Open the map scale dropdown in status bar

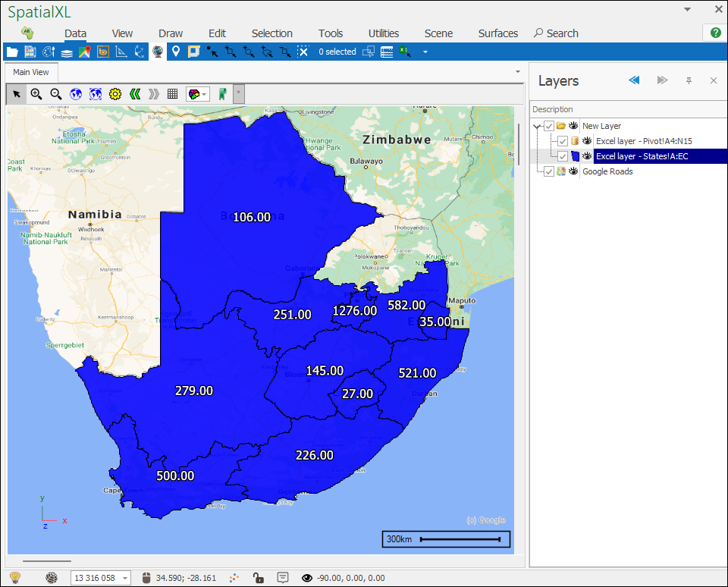pyautogui.click(x=125, y=578)
